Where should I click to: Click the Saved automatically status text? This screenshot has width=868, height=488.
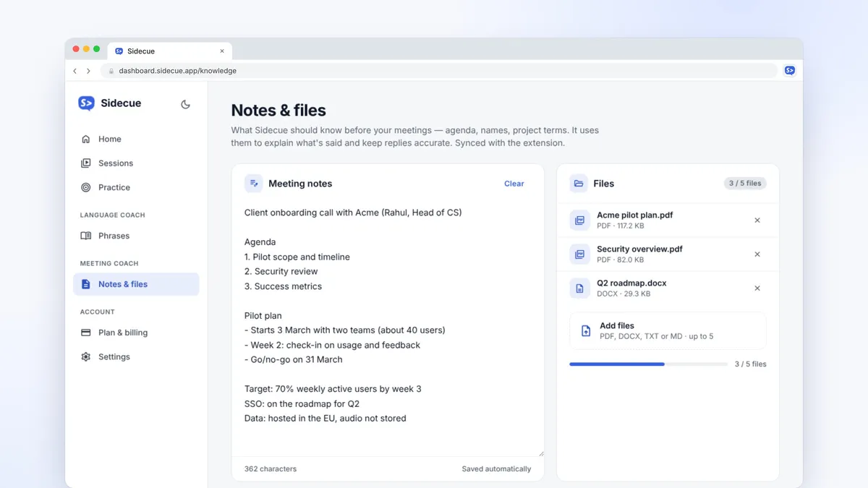click(x=496, y=469)
